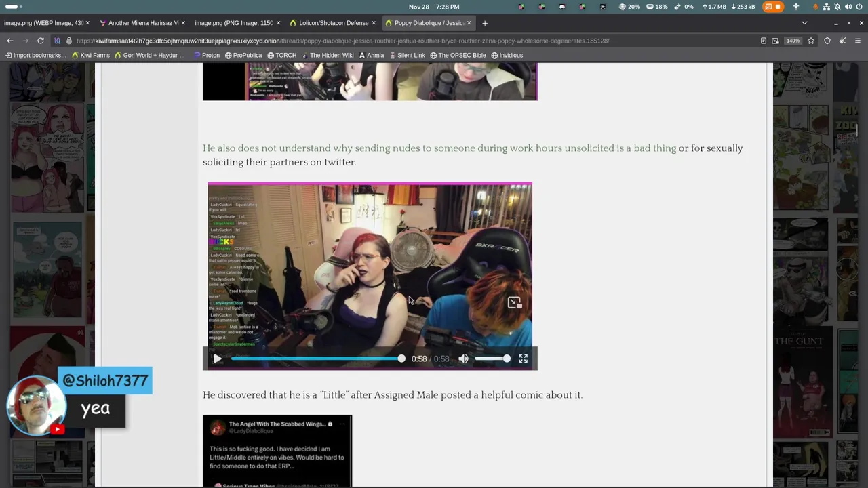Open a new browser tab
This screenshot has height=488, width=868.
coord(484,23)
